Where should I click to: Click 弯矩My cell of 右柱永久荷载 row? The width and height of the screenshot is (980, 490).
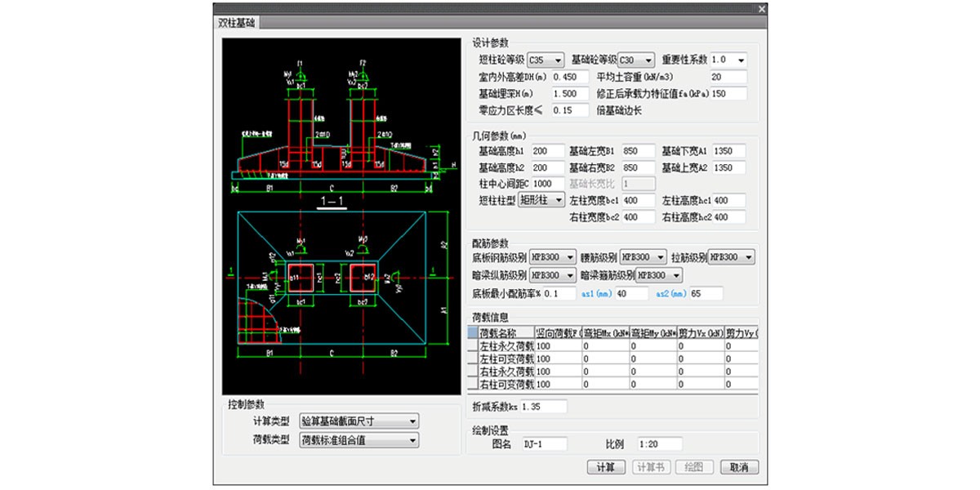point(653,371)
